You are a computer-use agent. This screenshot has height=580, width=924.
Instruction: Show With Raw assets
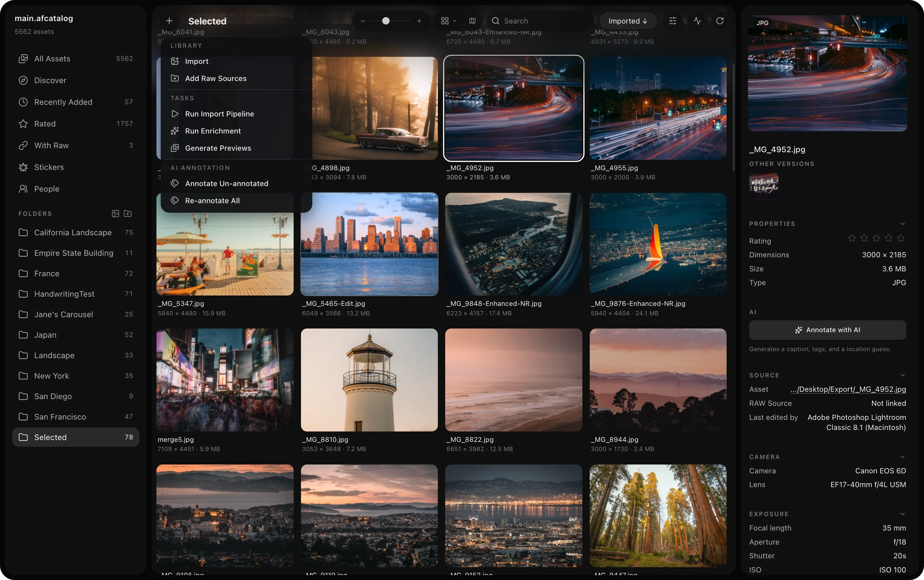tap(75, 145)
